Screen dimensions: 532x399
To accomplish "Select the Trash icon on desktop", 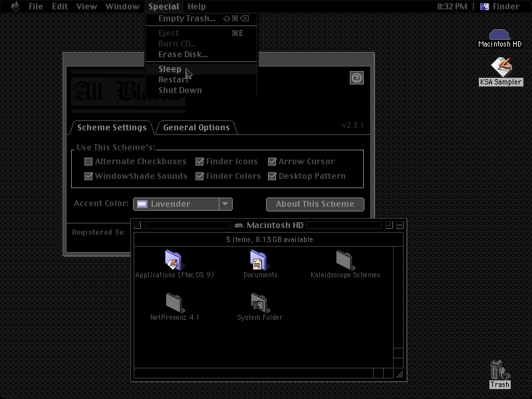I will click(499, 370).
